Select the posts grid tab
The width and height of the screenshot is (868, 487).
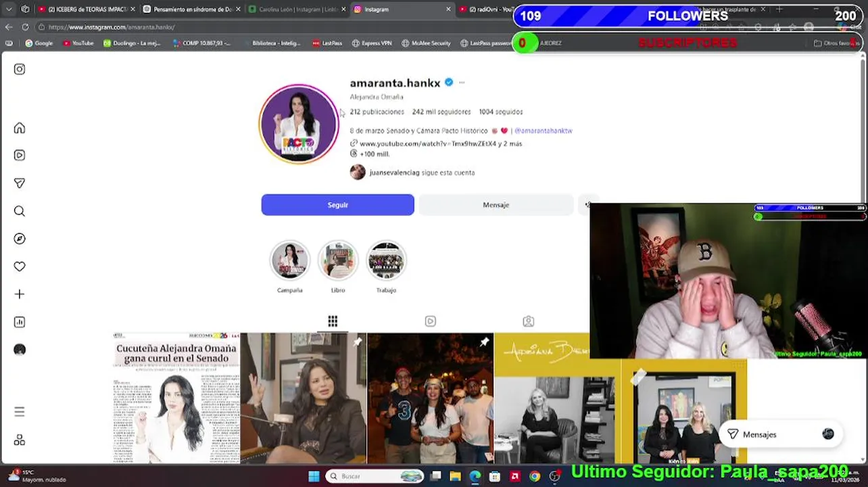coord(333,321)
